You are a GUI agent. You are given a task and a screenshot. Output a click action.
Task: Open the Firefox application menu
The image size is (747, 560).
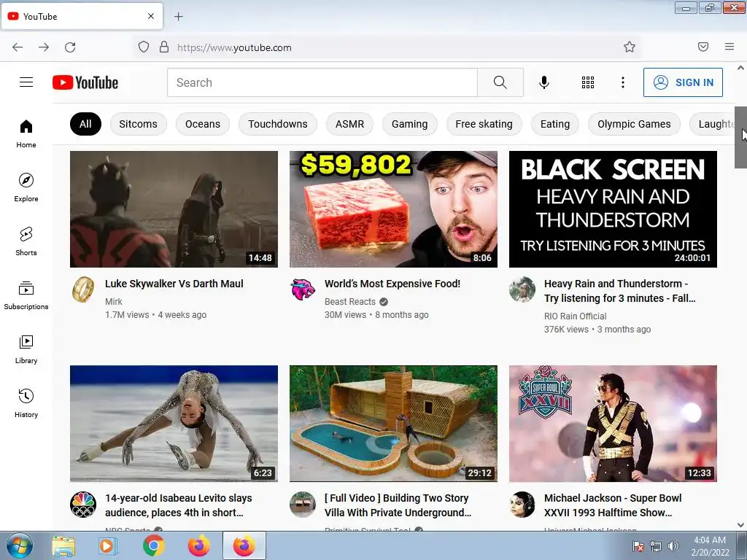[729, 47]
